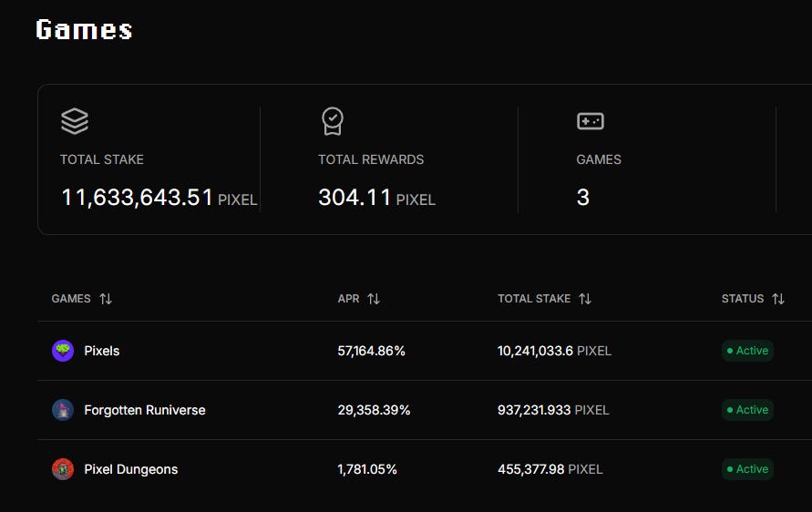Sort the table by Games column arrows
This screenshot has height=512, width=812.
(106, 299)
